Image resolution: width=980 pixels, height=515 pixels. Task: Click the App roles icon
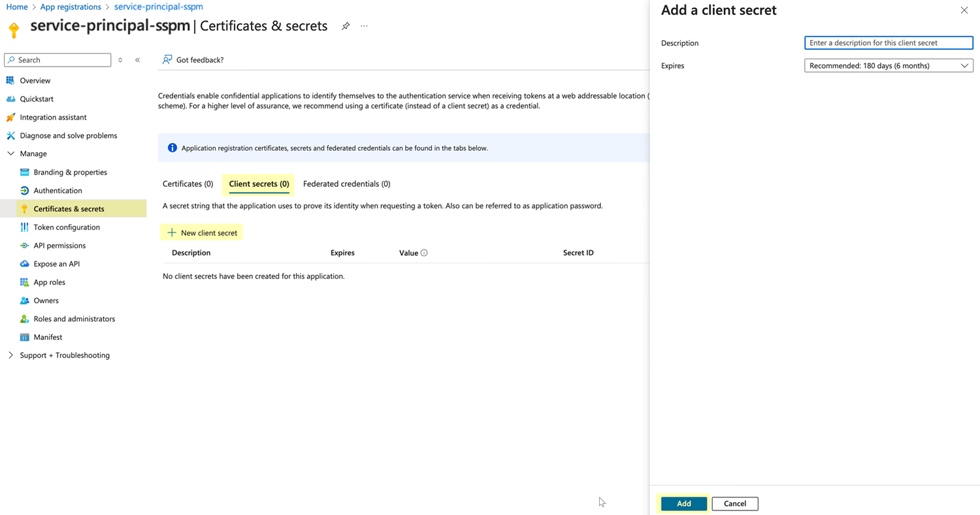(x=24, y=282)
